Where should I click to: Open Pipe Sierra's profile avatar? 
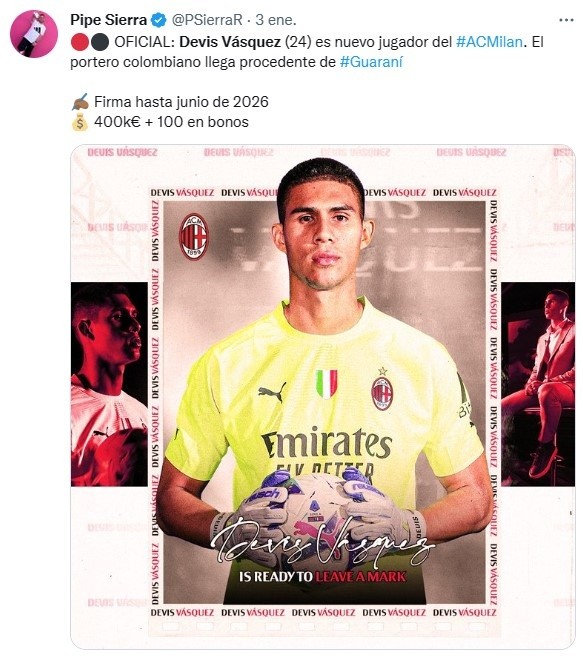pos(34,34)
